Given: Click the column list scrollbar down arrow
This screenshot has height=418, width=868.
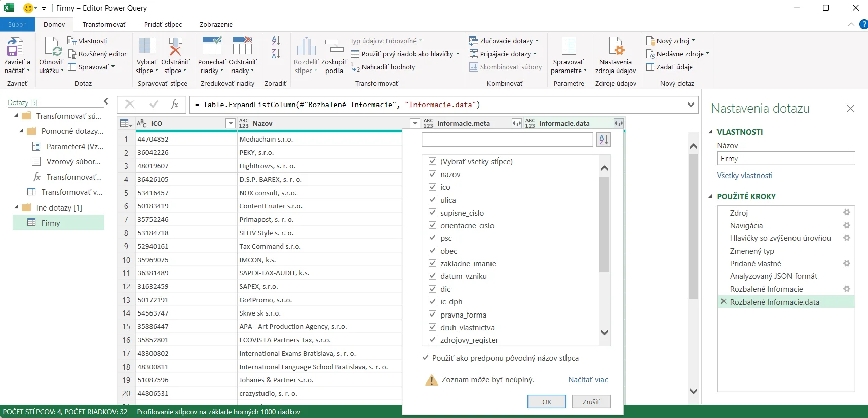Looking at the screenshot, I should [604, 332].
